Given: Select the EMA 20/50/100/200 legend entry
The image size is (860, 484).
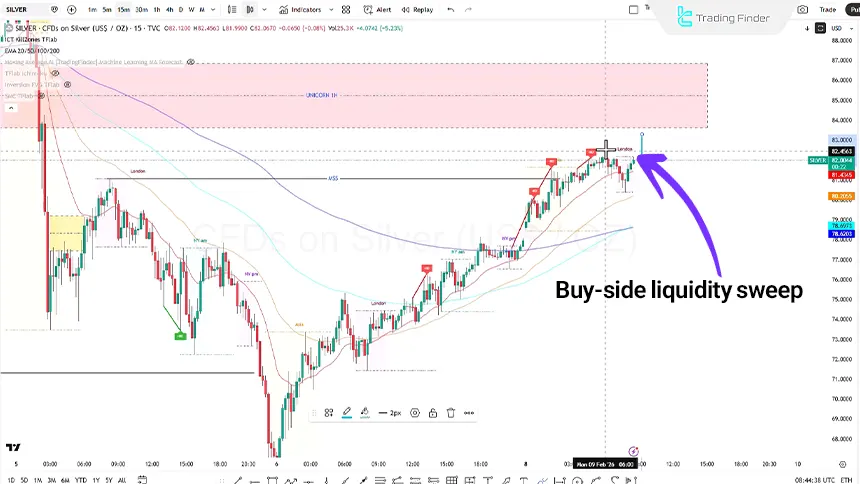Looking at the screenshot, I should pos(32,50).
